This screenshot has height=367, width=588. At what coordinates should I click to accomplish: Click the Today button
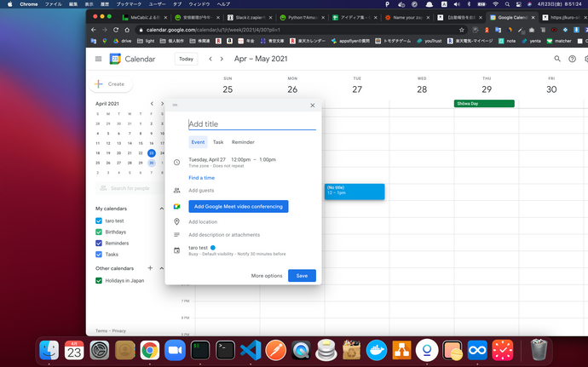coord(186,59)
